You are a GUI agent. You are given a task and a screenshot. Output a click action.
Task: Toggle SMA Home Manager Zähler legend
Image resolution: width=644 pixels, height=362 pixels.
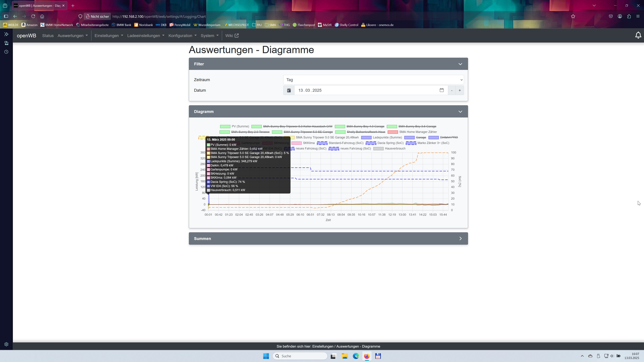(x=418, y=132)
